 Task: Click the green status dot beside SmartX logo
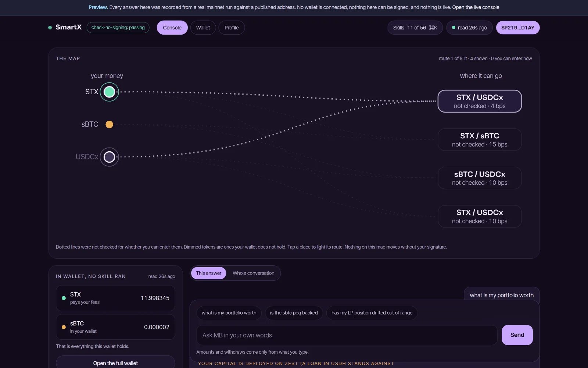[50, 28]
